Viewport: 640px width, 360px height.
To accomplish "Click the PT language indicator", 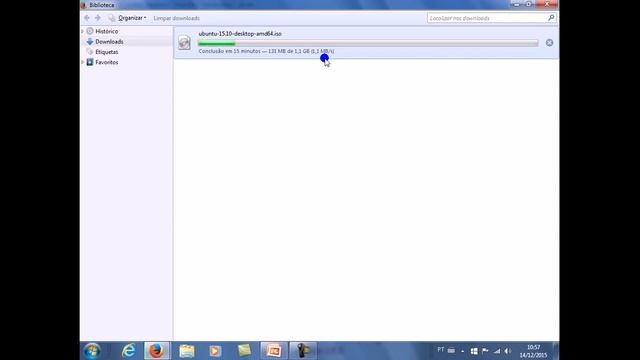I will [440, 350].
